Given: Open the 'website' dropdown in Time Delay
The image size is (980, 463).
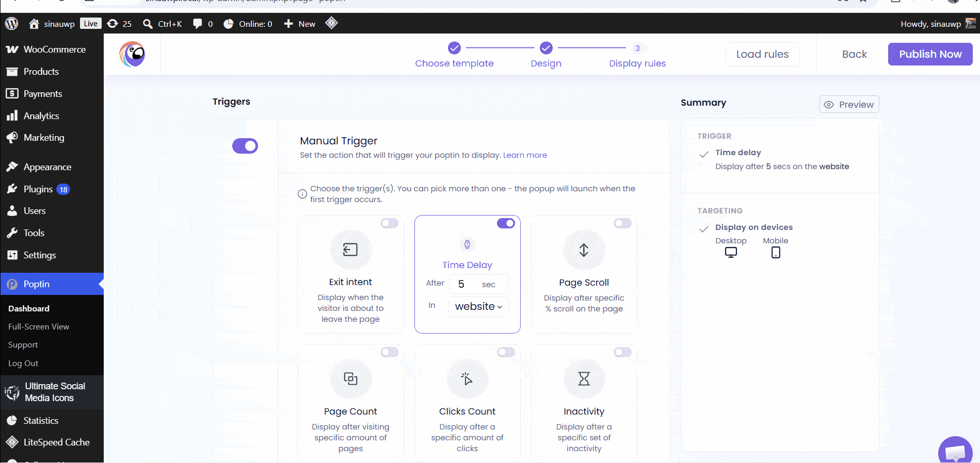Looking at the screenshot, I should (478, 306).
